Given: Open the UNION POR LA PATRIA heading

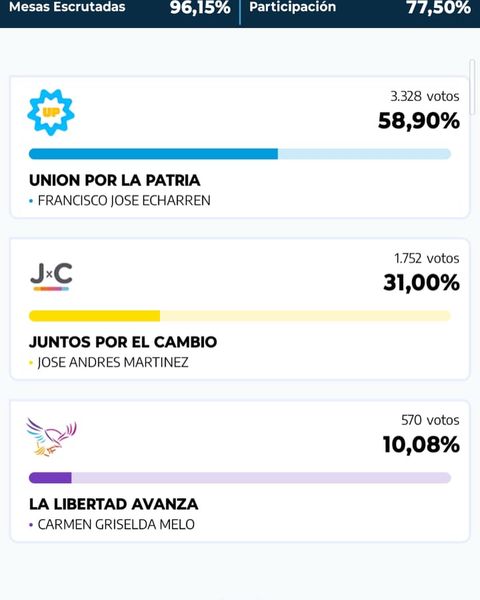Looking at the screenshot, I should click(x=115, y=180).
